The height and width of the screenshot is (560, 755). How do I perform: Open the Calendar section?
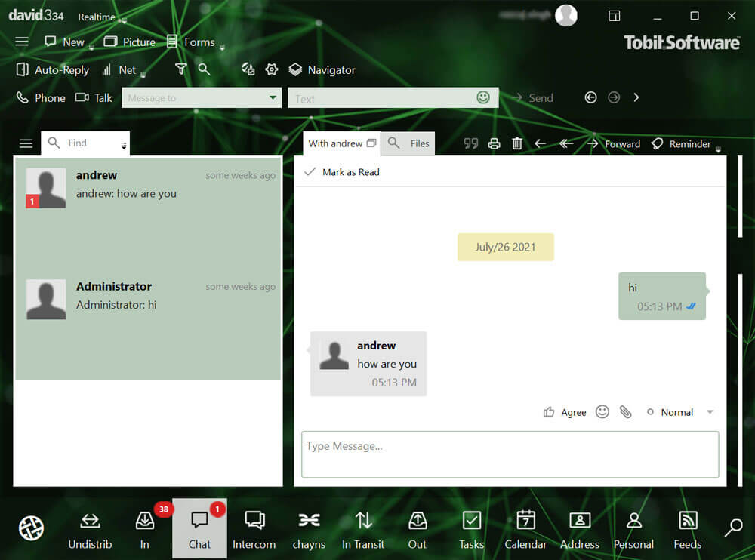coord(525,531)
